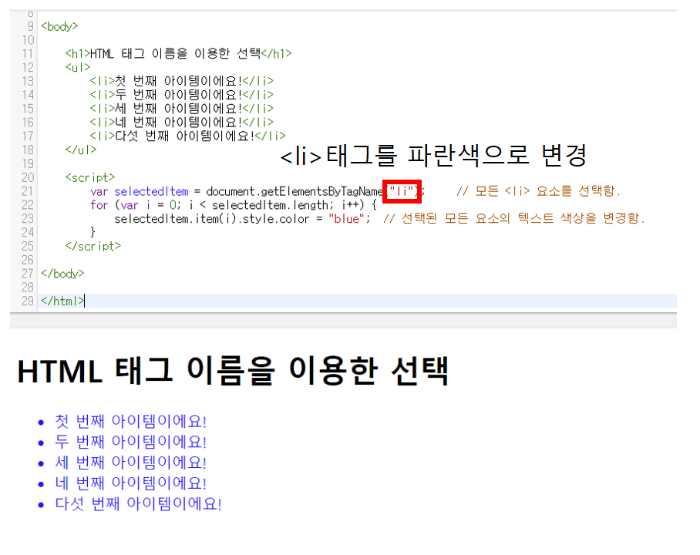
Task: Click the "li" string argument in code
Action: (401, 192)
